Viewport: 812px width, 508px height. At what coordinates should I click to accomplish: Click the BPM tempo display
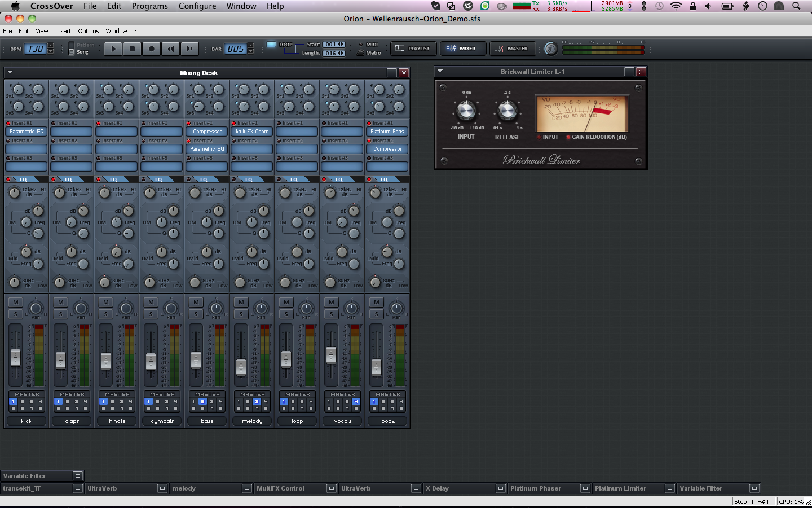click(36, 49)
